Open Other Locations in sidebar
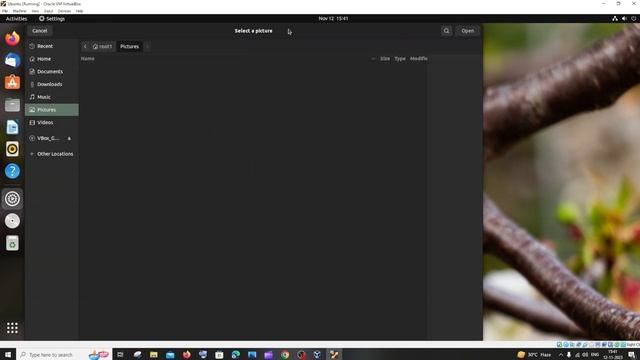Image resolution: width=640 pixels, height=360 pixels. click(x=51, y=154)
